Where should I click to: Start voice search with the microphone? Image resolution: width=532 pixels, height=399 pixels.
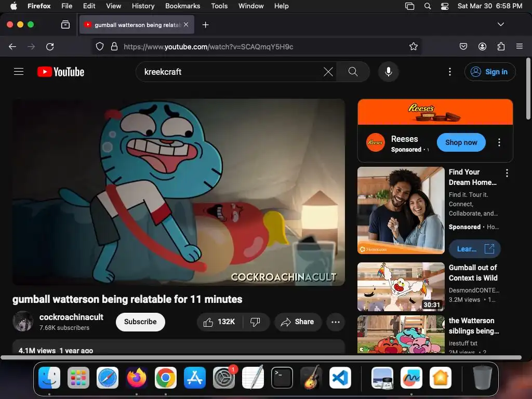[389, 72]
